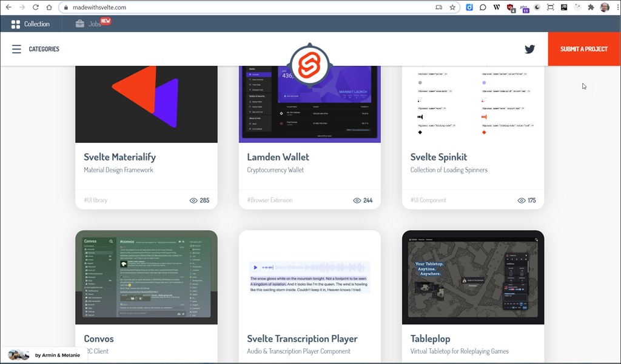Reload the current page
The height and width of the screenshot is (364, 621).
point(35,7)
